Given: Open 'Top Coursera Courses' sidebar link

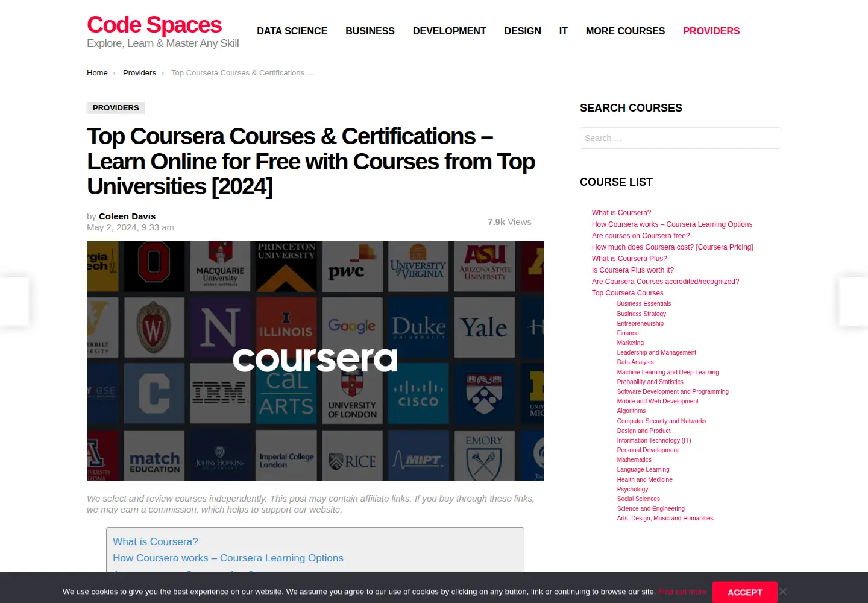Looking at the screenshot, I should coord(627,293).
